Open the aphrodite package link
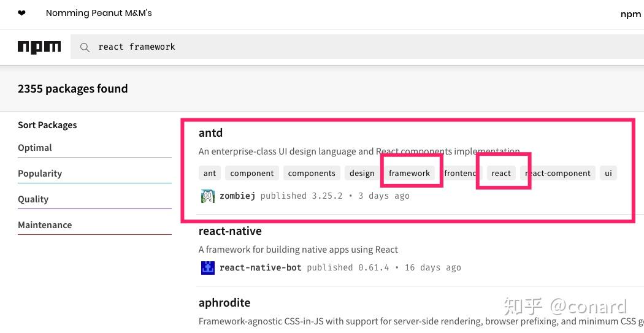This screenshot has height=333, width=644. [x=224, y=303]
